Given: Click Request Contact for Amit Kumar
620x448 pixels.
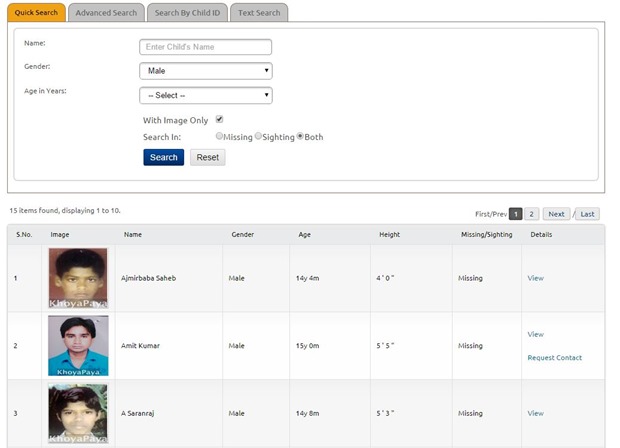Looking at the screenshot, I should pyautogui.click(x=554, y=357).
